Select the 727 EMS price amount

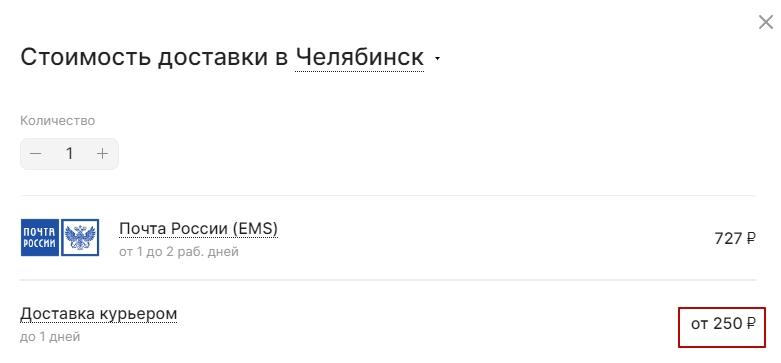point(728,239)
